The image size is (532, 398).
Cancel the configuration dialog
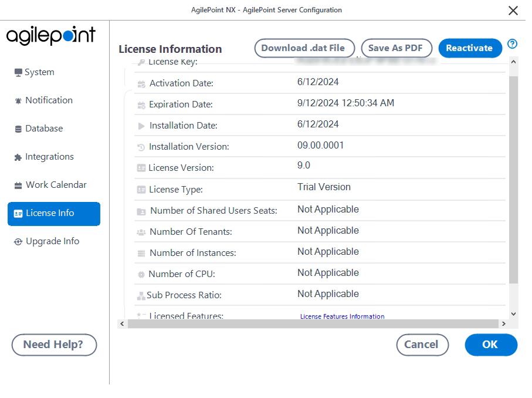pyautogui.click(x=422, y=345)
